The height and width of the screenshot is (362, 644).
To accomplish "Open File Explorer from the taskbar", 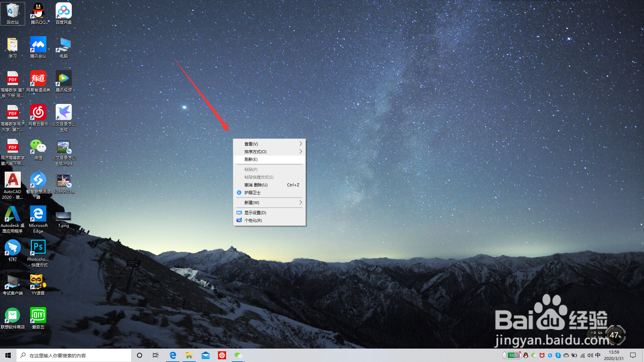I will pos(189,355).
